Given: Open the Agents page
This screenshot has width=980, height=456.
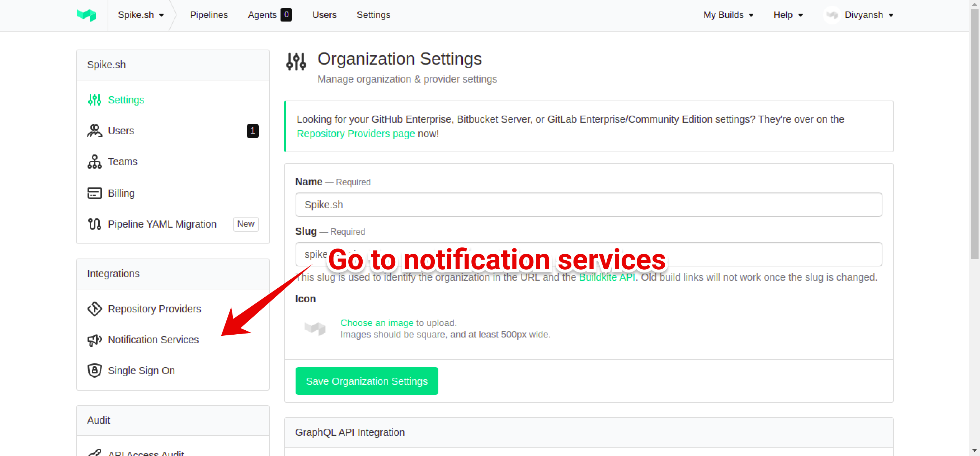Looking at the screenshot, I should (x=262, y=15).
